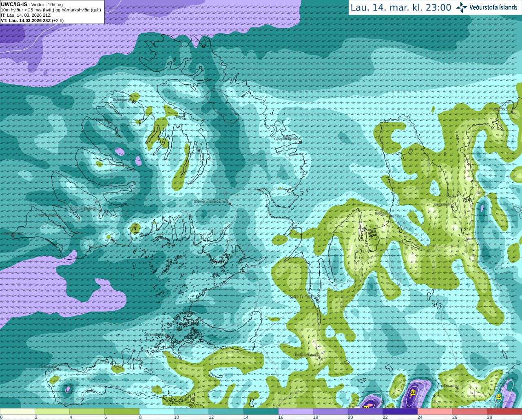Click the Hveravellir station label

448,386
